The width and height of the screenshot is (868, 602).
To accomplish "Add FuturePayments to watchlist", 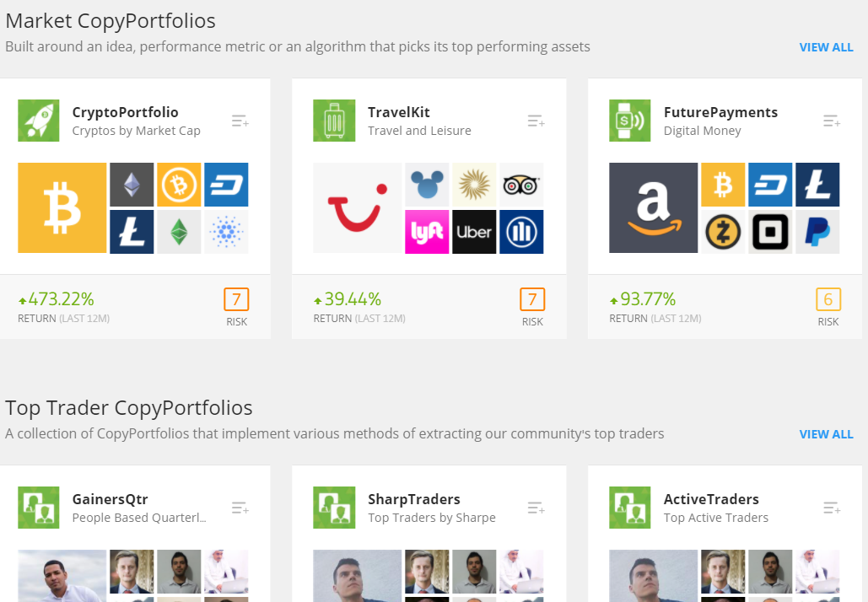I will 832,121.
